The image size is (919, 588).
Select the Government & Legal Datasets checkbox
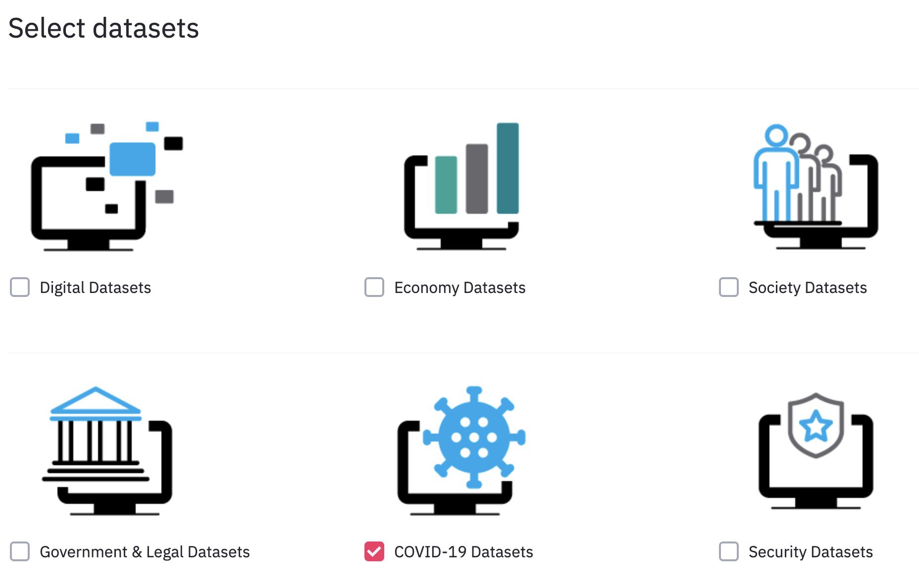coord(20,551)
